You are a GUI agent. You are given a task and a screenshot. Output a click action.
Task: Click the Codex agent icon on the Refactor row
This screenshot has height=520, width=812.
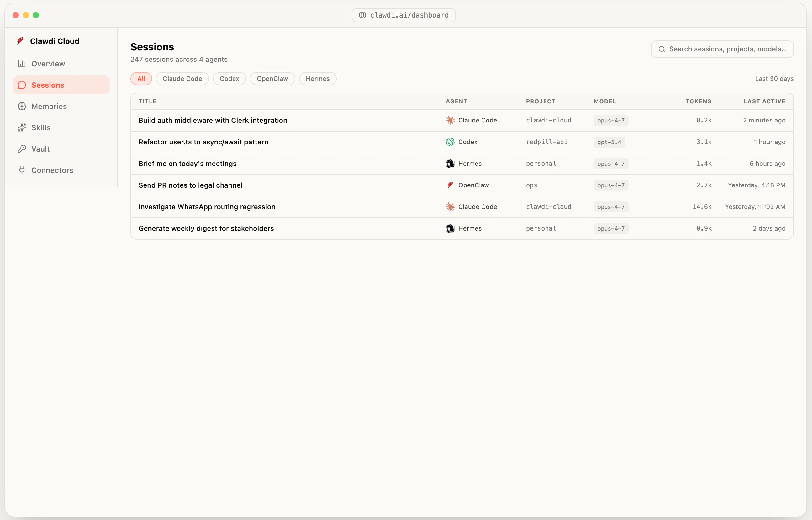[x=450, y=142]
